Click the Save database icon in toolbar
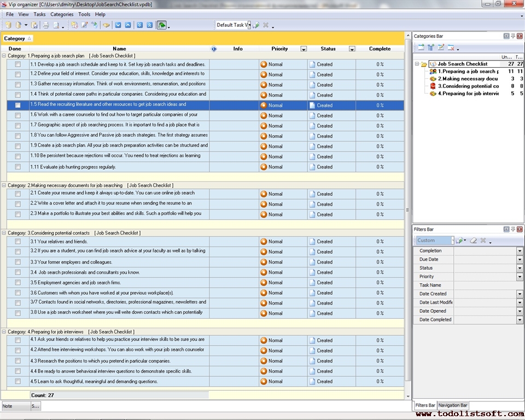 click(x=34, y=25)
